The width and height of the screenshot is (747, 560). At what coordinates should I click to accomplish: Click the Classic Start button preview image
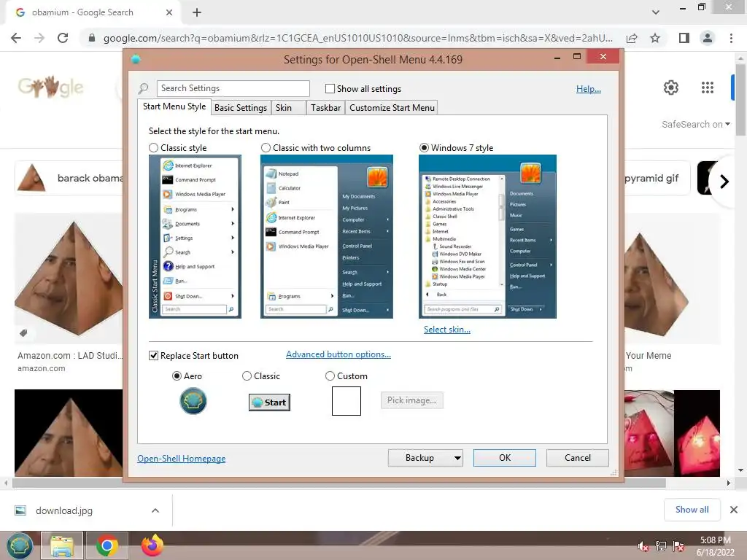(x=269, y=402)
